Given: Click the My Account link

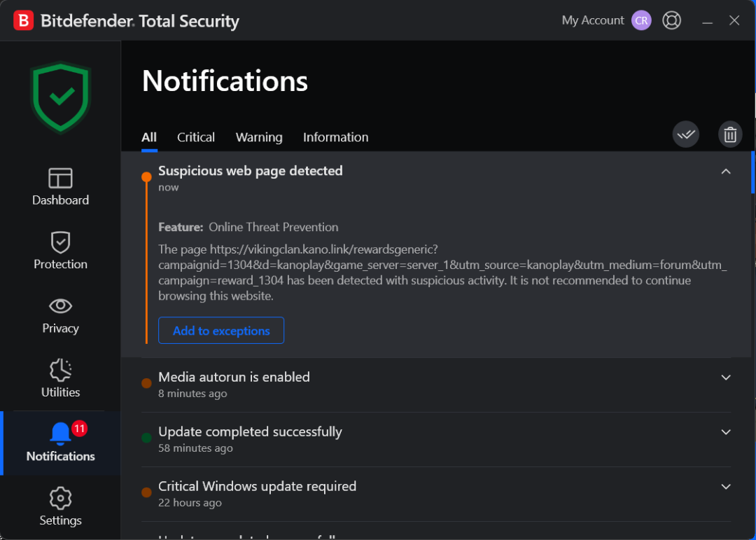Looking at the screenshot, I should 593,20.
